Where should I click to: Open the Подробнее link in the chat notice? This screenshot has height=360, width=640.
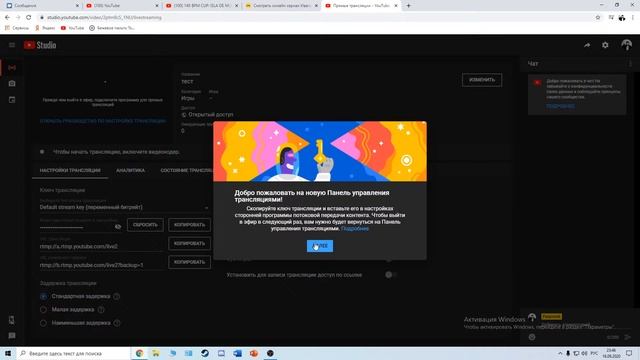(x=560, y=106)
